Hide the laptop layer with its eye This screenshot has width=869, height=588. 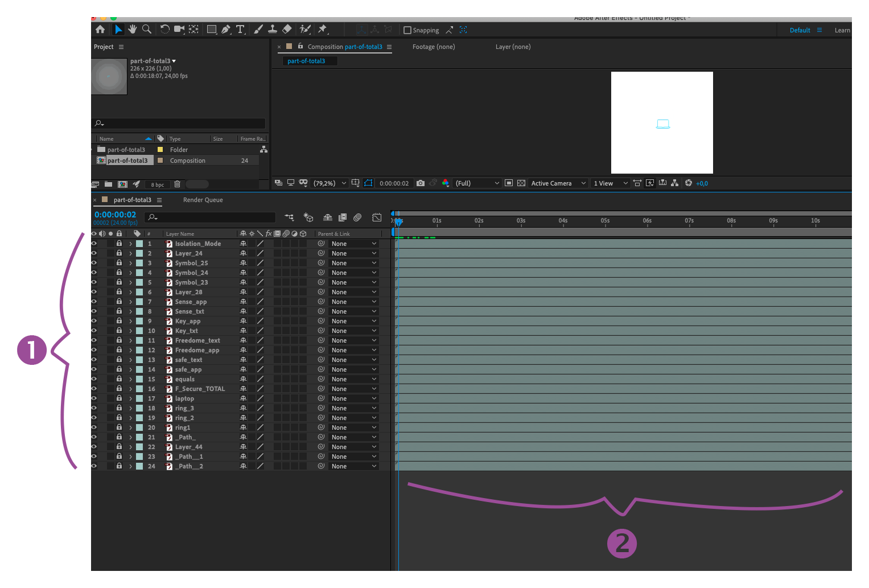coord(94,398)
